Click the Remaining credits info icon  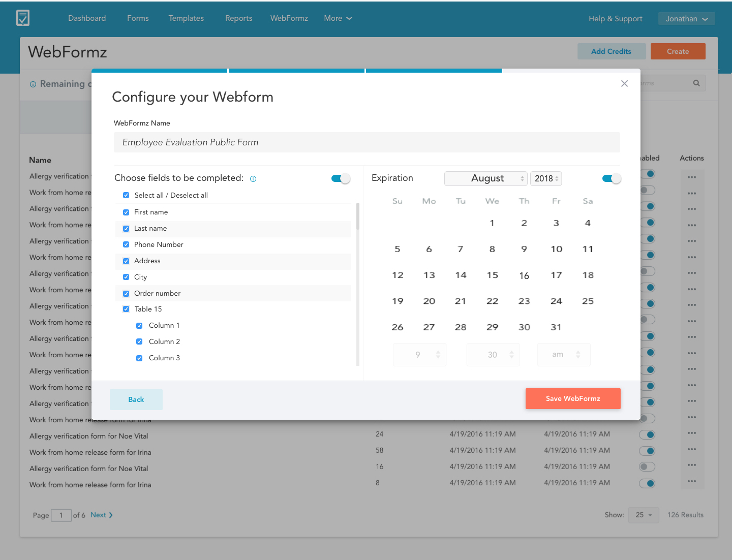pyautogui.click(x=33, y=84)
